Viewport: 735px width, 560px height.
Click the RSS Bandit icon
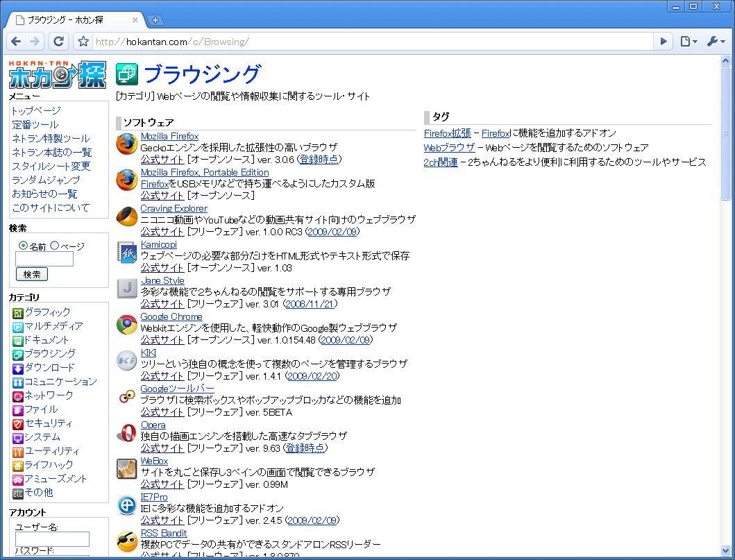(126, 541)
